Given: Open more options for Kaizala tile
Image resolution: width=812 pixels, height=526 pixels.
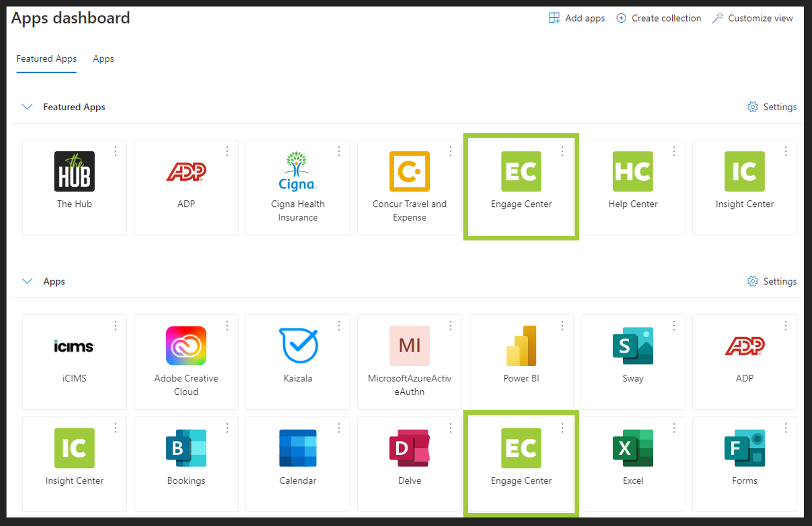Looking at the screenshot, I should point(339,326).
